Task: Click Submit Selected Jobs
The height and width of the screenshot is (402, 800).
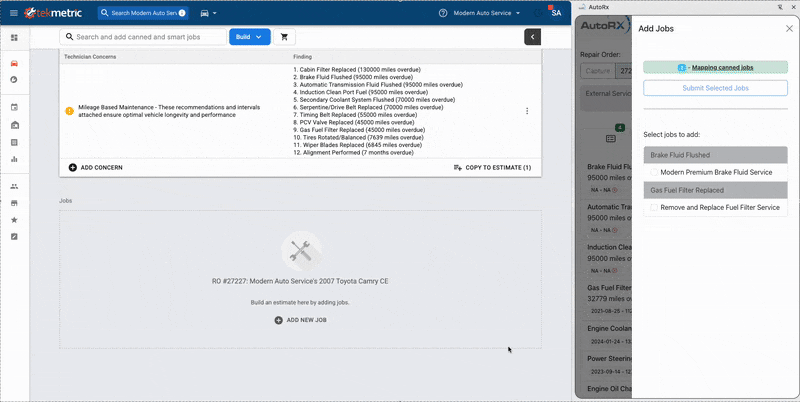Action: [715, 88]
